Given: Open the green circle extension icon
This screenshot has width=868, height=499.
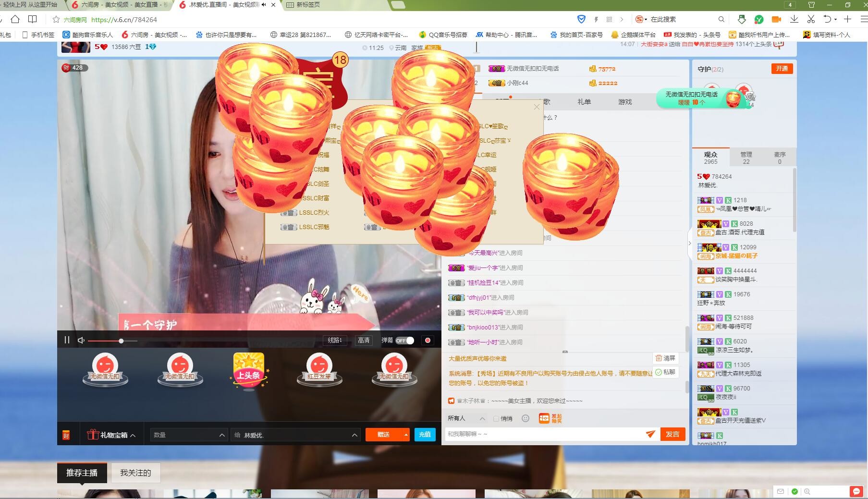Looking at the screenshot, I should click(x=759, y=19).
